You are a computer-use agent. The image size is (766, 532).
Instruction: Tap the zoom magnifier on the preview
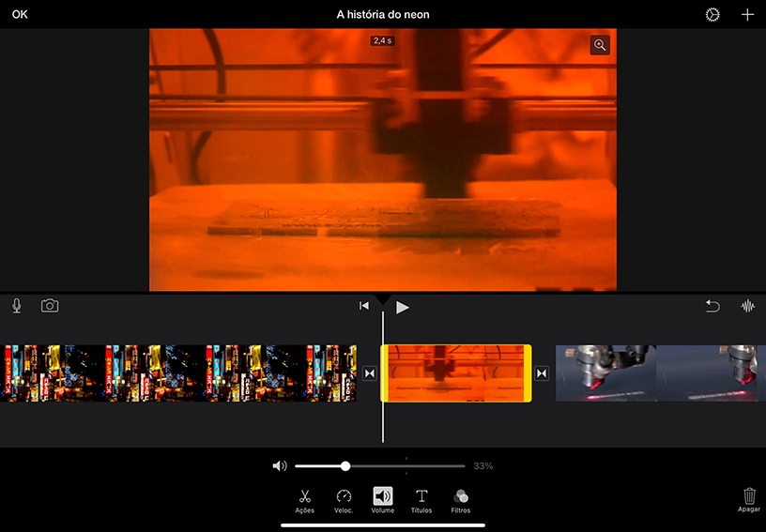600,45
